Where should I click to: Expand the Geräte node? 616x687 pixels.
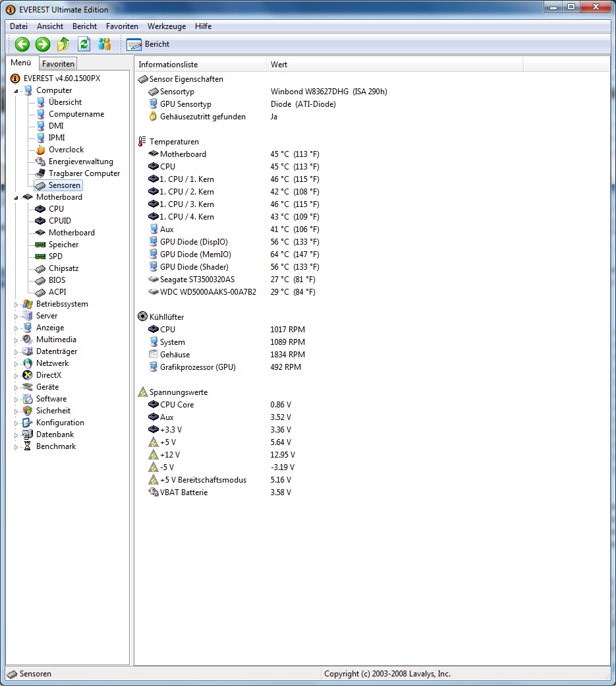coord(16,387)
